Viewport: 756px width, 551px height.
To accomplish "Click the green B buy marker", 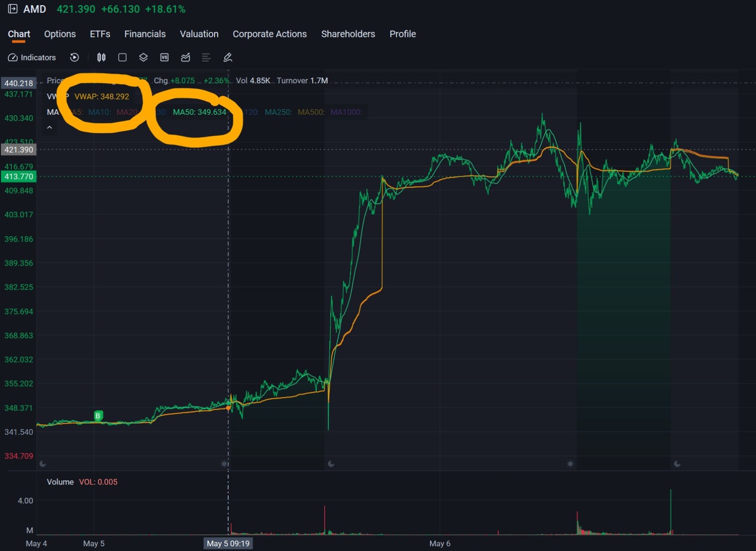I will [98, 416].
